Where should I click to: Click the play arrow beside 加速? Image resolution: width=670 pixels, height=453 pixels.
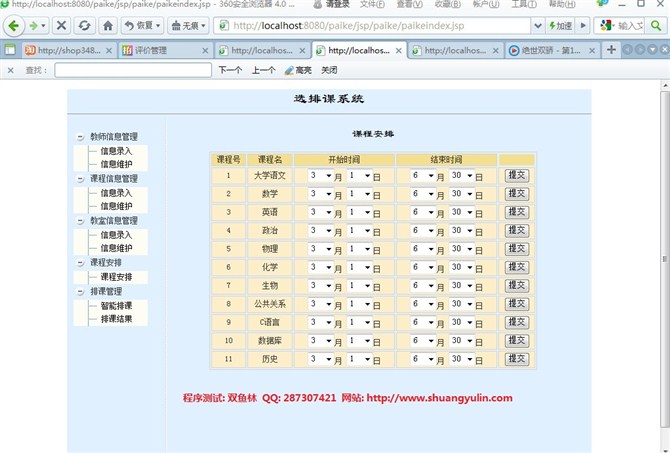pos(583,26)
